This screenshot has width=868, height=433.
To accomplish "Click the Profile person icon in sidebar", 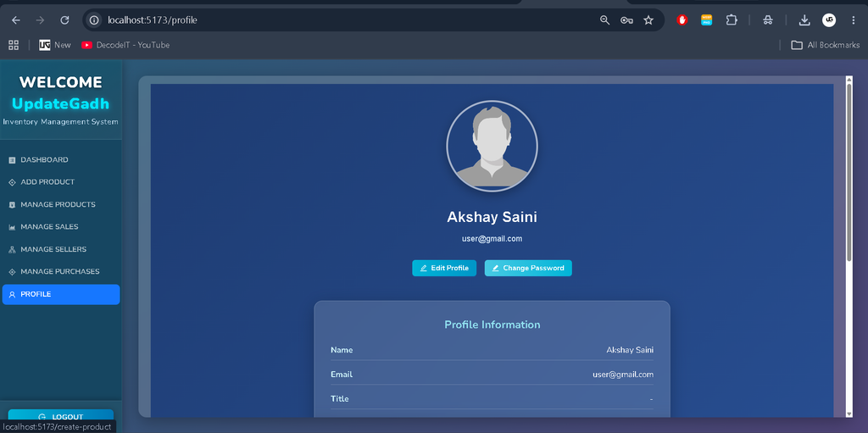I will coord(12,295).
